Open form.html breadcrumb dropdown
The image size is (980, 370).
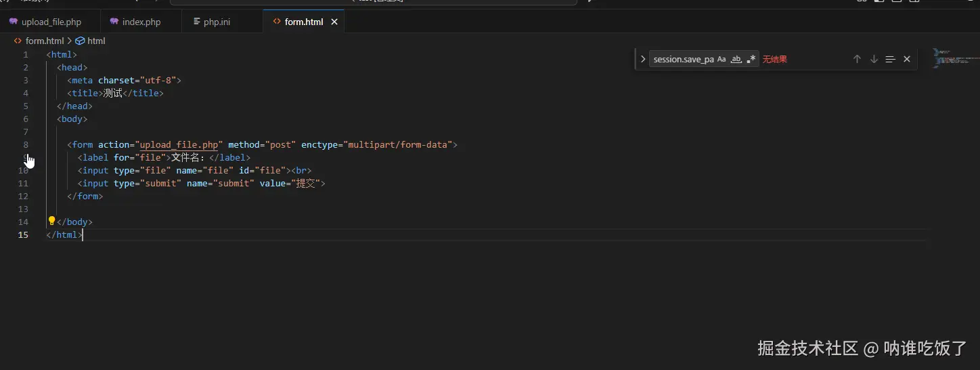click(45, 41)
